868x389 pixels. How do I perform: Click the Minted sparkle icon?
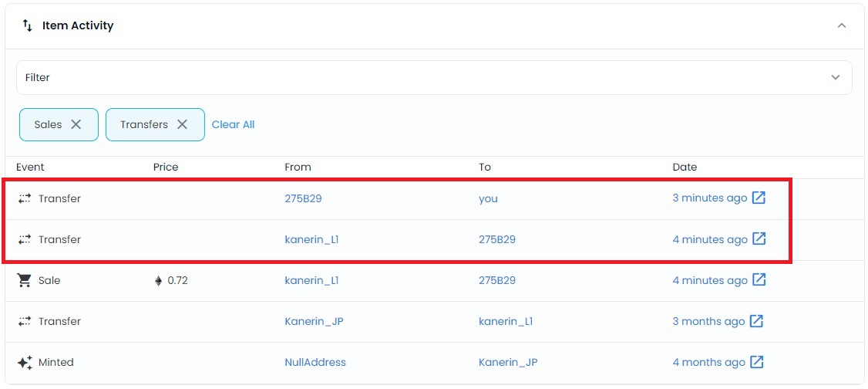25,363
